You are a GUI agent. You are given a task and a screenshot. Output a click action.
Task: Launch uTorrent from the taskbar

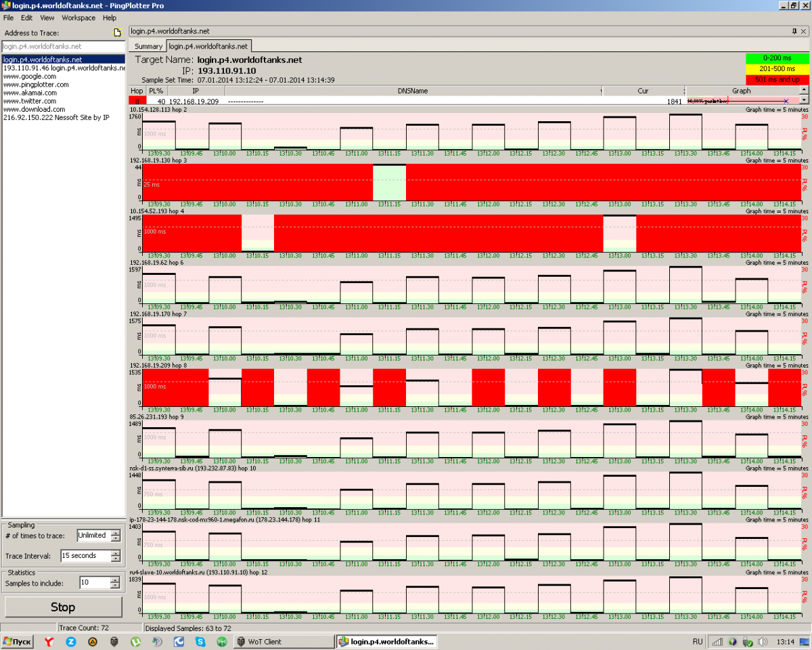click(x=135, y=641)
